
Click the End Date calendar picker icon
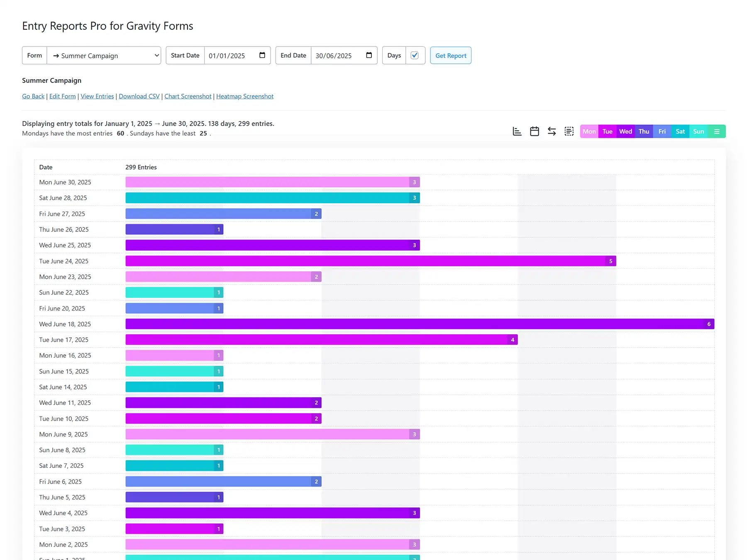click(369, 55)
